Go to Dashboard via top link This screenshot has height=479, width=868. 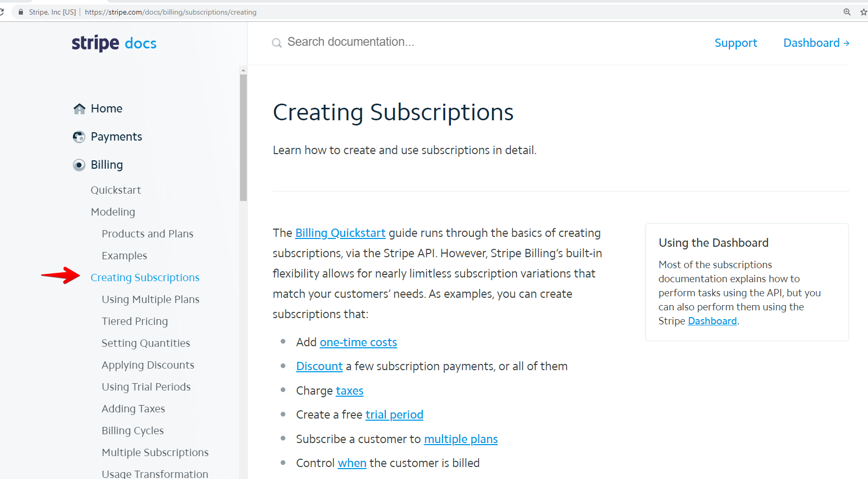(x=816, y=43)
